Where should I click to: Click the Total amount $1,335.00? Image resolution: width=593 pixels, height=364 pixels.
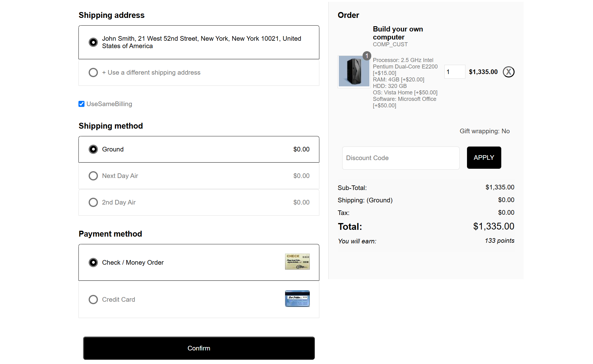(x=494, y=226)
